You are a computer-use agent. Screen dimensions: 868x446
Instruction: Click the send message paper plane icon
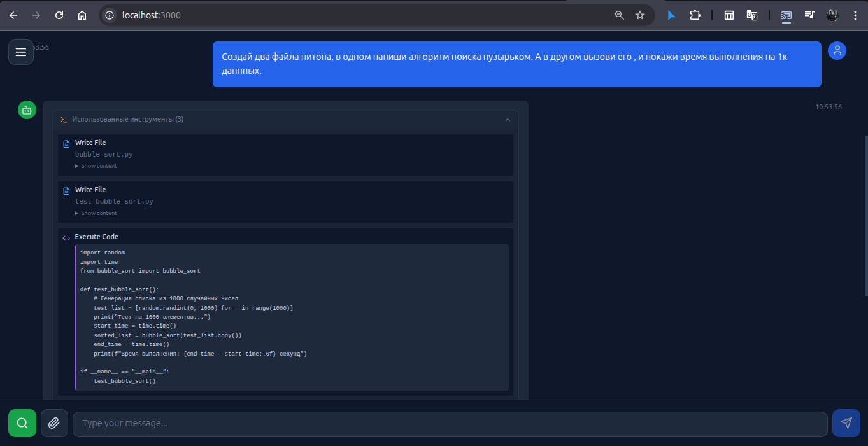tap(846, 422)
